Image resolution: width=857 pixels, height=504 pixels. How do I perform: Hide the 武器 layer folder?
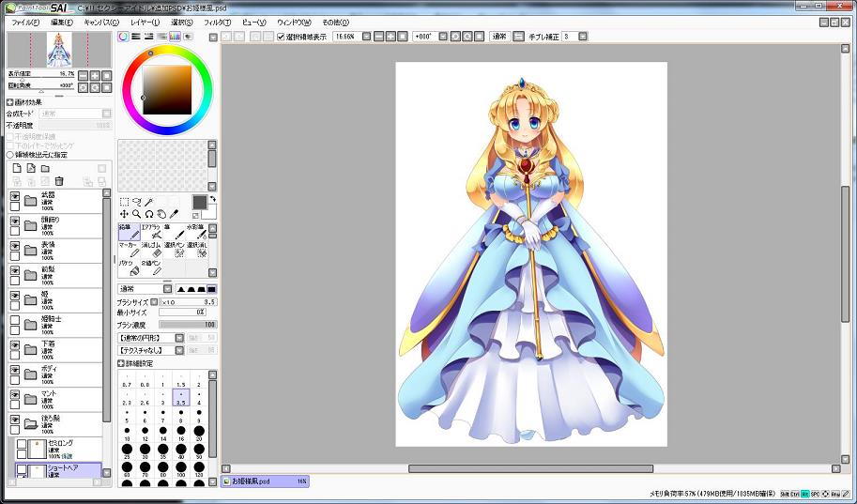pos(15,196)
